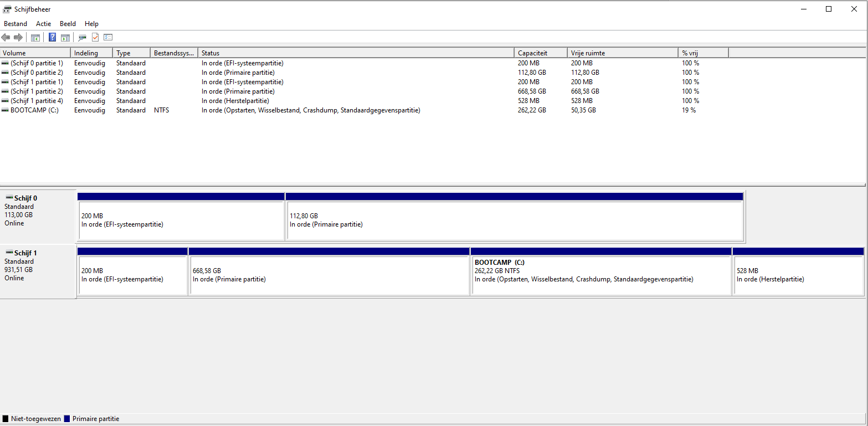Image resolution: width=868 pixels, height=426 pixels.
Task: Click the Forward arrow toolbar icon
Action: pos(18,38)
